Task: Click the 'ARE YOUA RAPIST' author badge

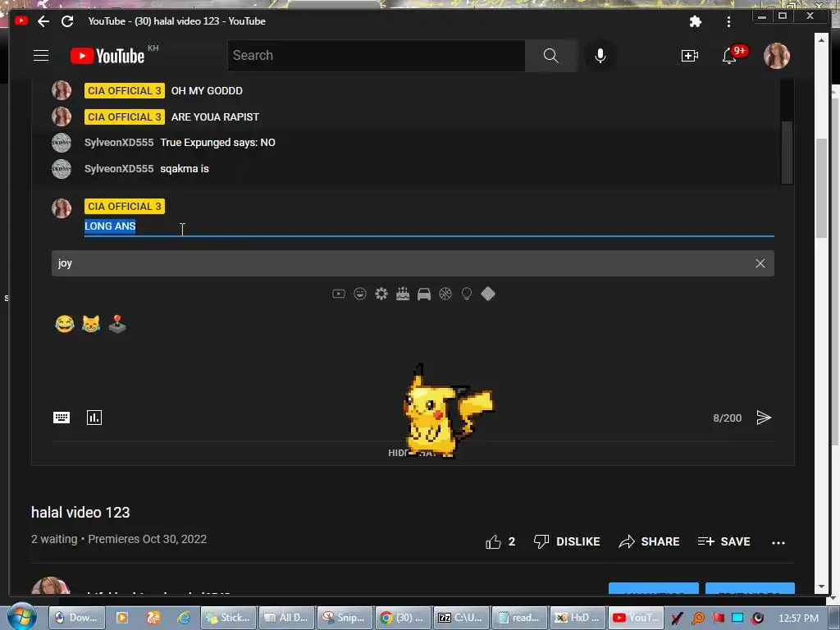Action: tap(125, 116)
